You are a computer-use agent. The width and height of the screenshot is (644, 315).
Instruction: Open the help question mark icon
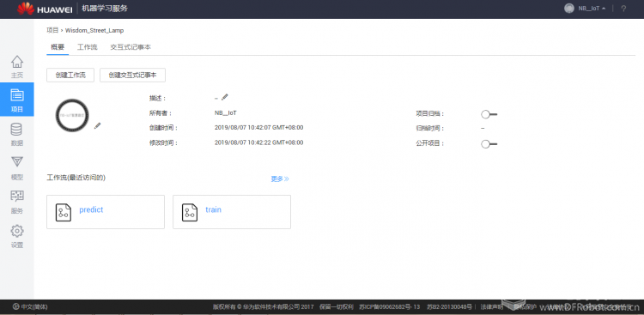(623, 9)
